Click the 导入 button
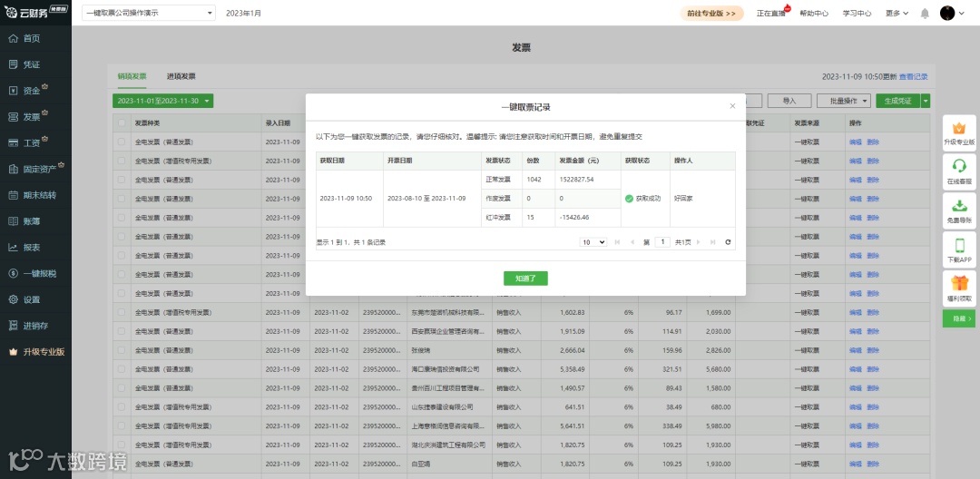Image resolution: width=980 pixels, height=479 pixels. [x=789, y=101]
